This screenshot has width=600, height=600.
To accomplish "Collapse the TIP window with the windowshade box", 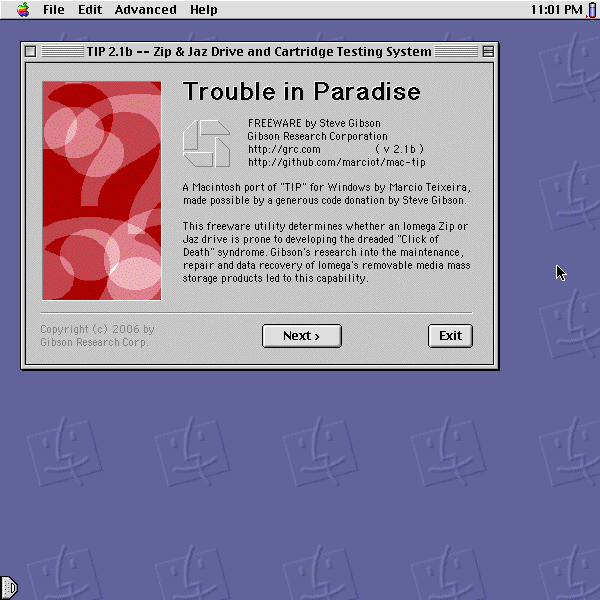I will [488, 51].
